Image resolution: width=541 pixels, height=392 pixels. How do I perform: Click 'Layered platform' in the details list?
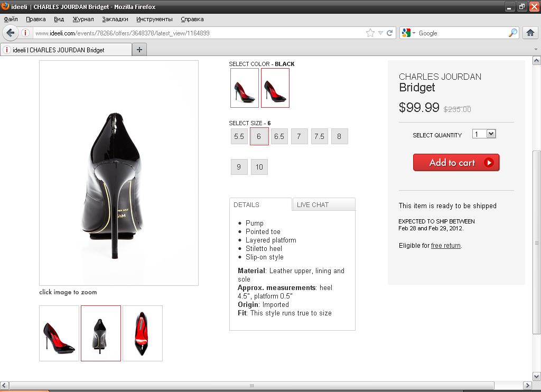(x=271, y=240)
